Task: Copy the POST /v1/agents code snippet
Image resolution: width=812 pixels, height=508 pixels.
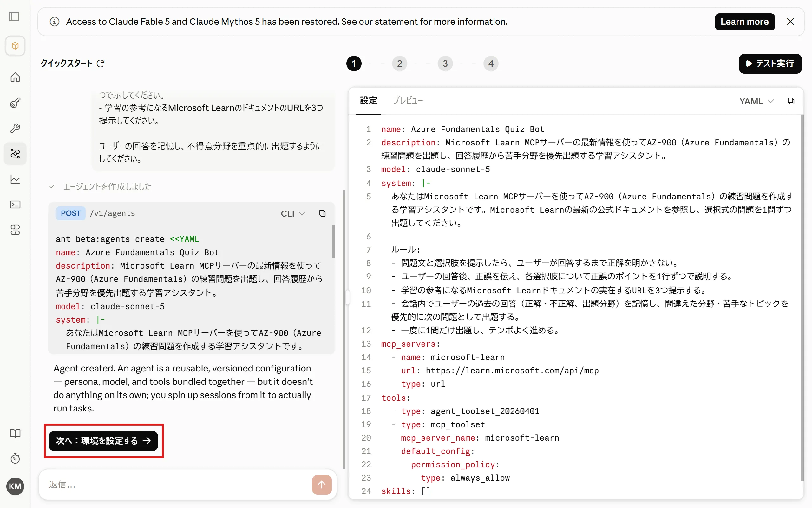Action: [322, 213]
